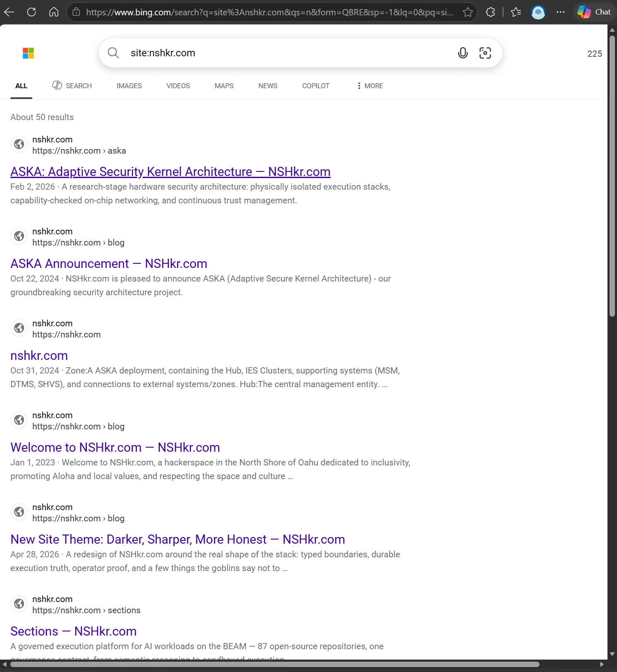The height and width of the screenshot is (672, 617).
Task: Click the https://nshkr.com › aska URL
Action: [x=79, y=151]
